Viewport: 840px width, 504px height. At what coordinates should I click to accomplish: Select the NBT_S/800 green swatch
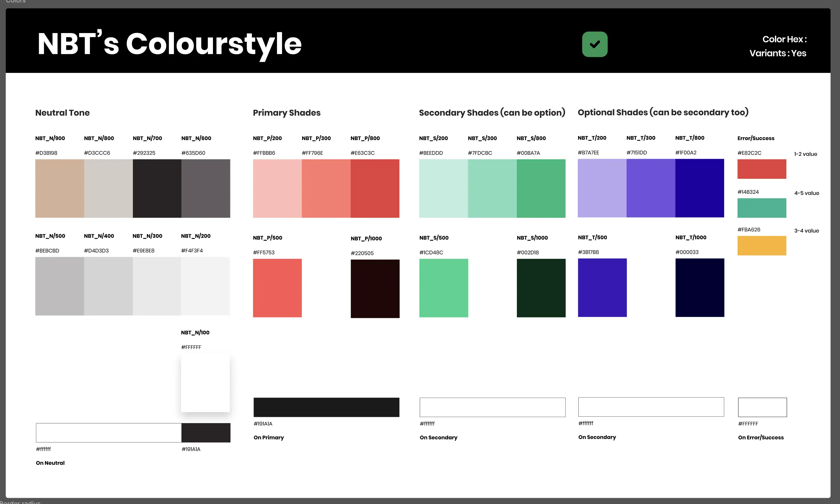click(x=541, y=189)
